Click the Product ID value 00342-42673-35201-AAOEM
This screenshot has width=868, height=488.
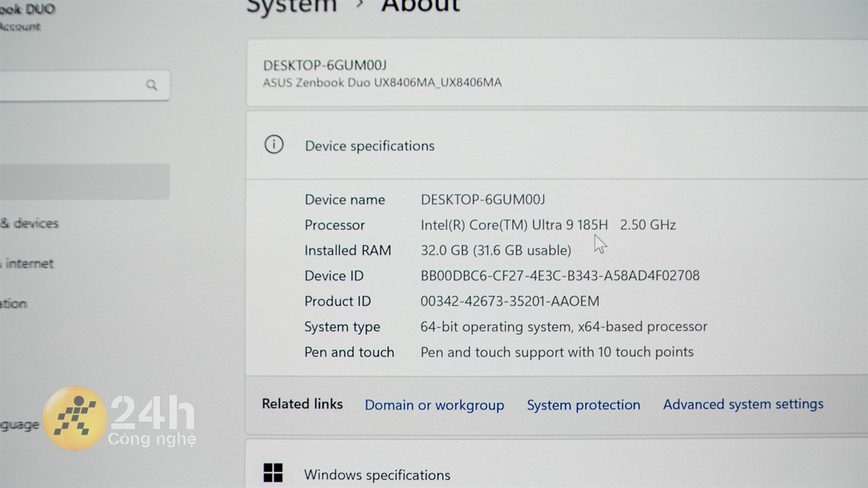pos(510,301)
